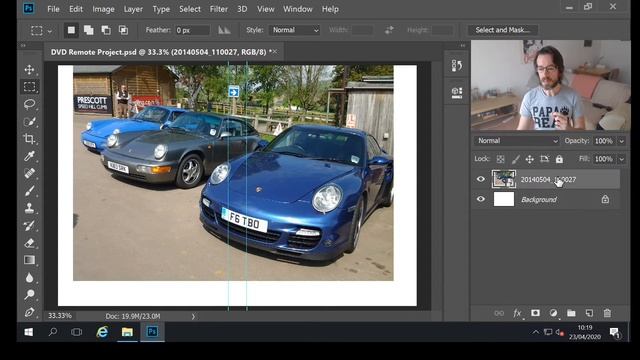Open the Style dropdown set to Normal
The width and height of the screenshot is (640, 360).
[295, 30]
